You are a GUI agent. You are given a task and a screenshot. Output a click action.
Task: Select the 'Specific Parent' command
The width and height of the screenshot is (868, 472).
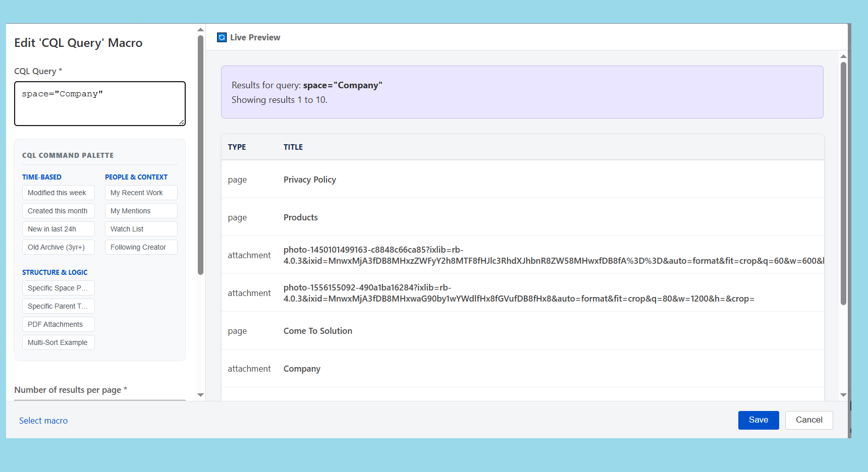pyautogui.click(x=58, y=306)
